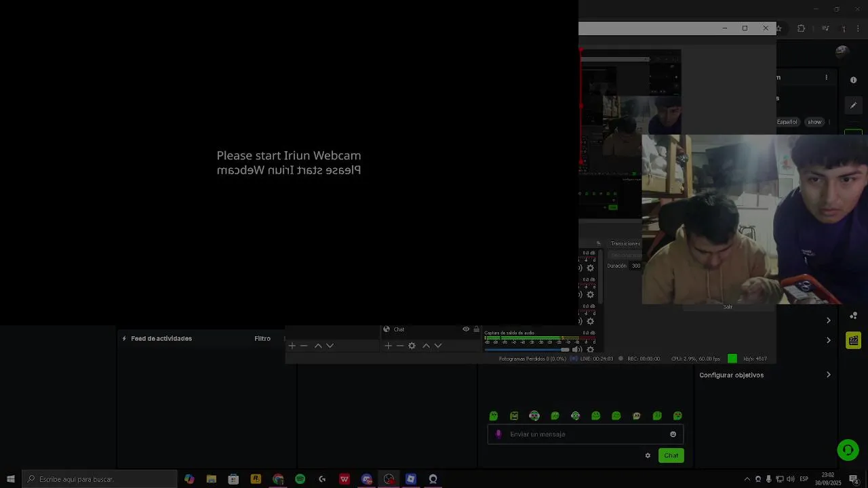Mute Captura de salida de audio speaker
The height and width of the screenshot is (488, 868).
[x=577, y=350]
